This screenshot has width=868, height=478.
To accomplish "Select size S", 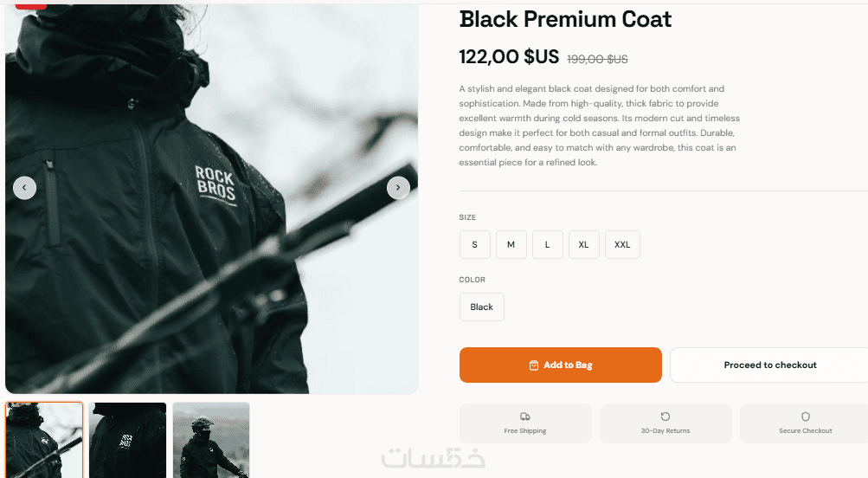I will [474, 244].
